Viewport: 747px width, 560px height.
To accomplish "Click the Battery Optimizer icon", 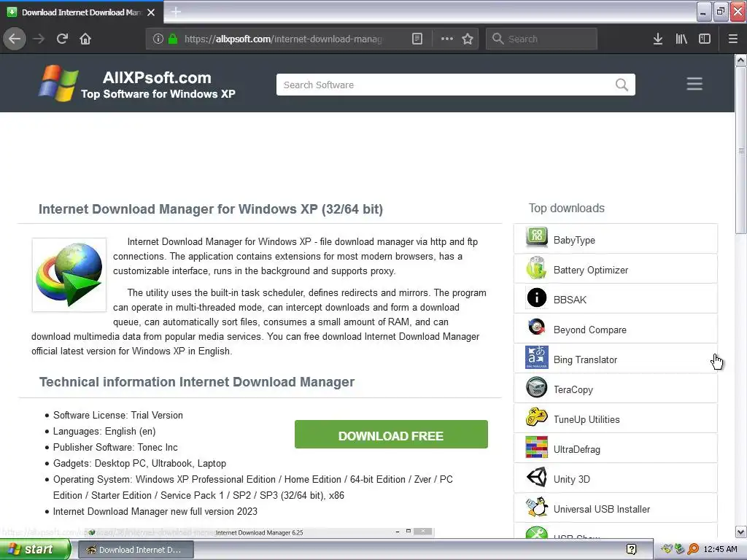I will [x=536, y=268].
